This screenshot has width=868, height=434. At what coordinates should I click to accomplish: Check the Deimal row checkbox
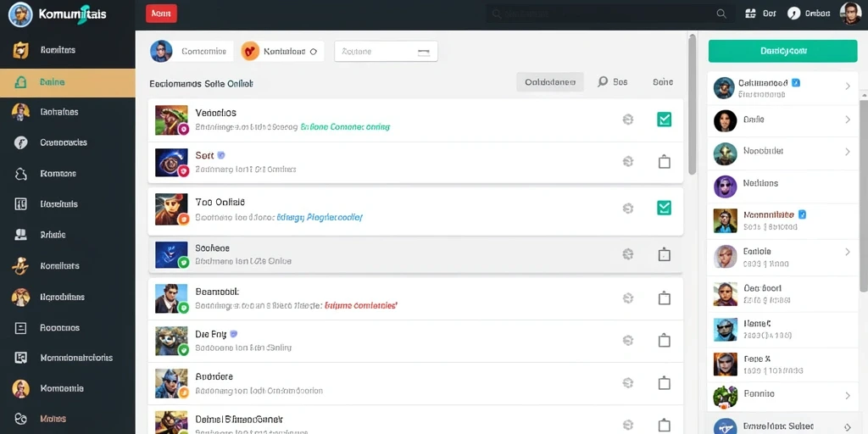coord(664,426)
